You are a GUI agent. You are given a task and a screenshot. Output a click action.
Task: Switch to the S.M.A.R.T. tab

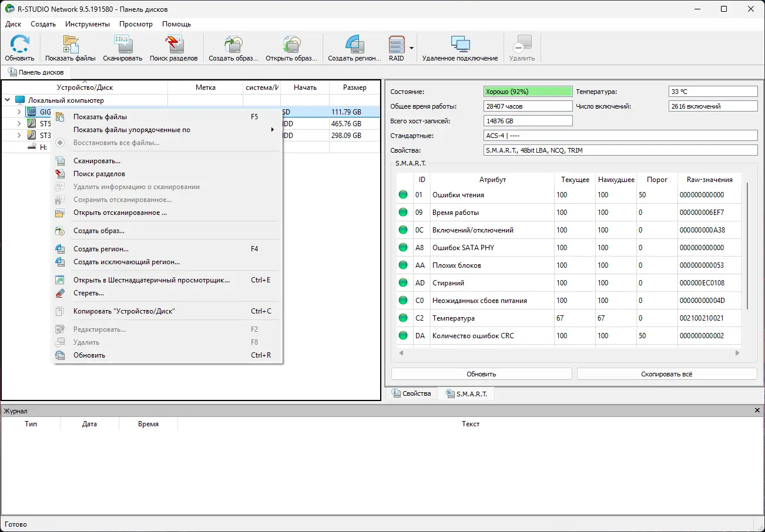coord(467,393)
